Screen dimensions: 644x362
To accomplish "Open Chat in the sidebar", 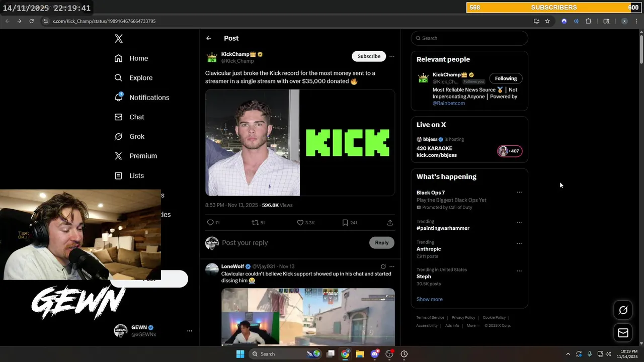I will pos(129,117).
